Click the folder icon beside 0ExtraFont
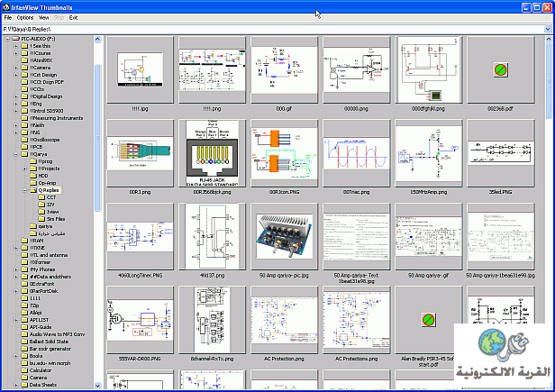Image resolution: width=555 pixels, height=392 pixels. 24,284
